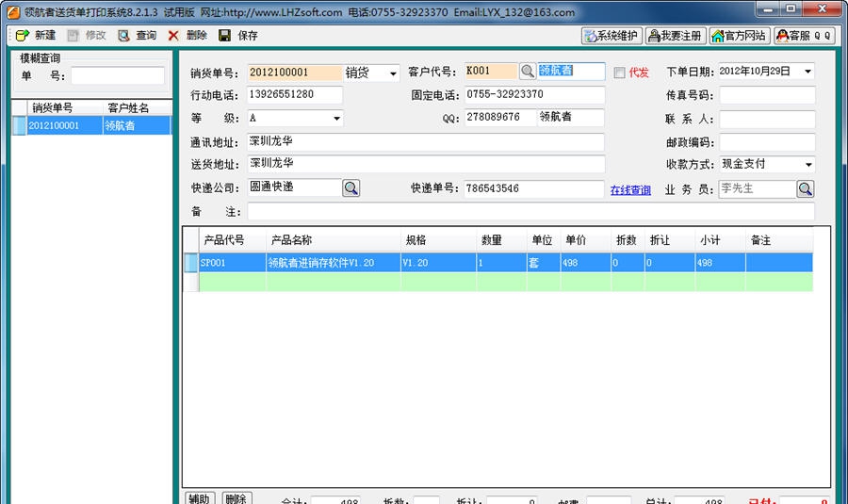Click the 快递单号 tracking number field
The height and width of the screenshot is (504, 848).
(534, 188)
